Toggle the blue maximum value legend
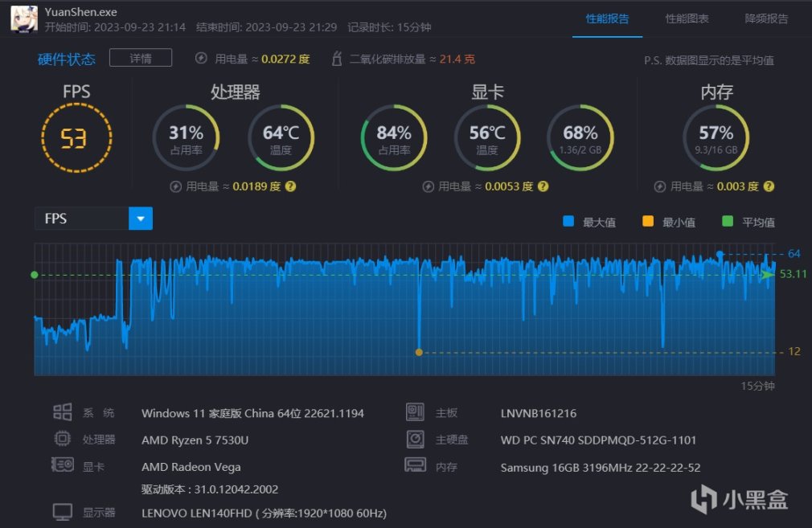 pos(589,222)
